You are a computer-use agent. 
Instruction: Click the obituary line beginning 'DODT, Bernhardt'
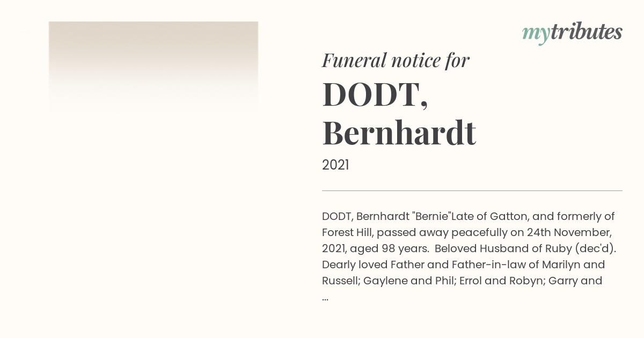coord(468,216)
